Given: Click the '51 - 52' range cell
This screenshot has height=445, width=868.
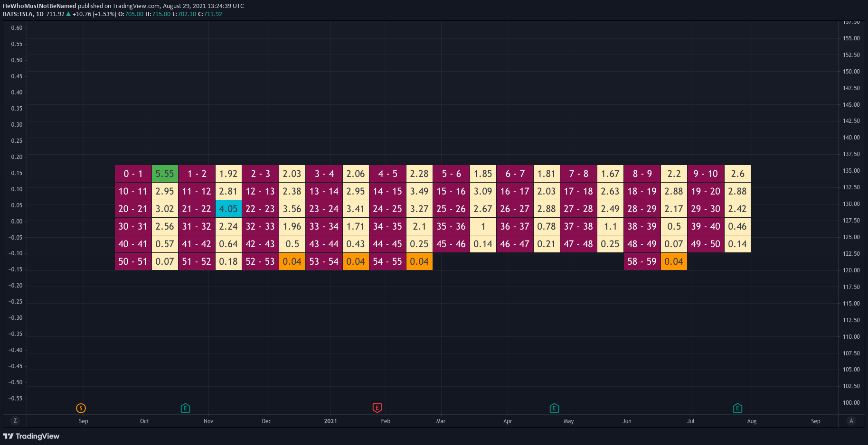Looking at the screenshot, I should tap(197, 261).
